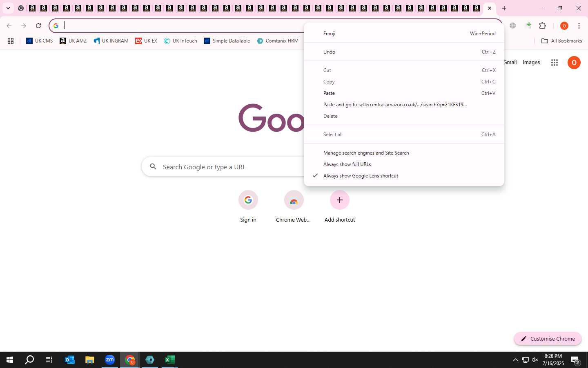Switch to the Chrome-icon tab
This screenshot has width=588, height=368.
tap(21, 8)
